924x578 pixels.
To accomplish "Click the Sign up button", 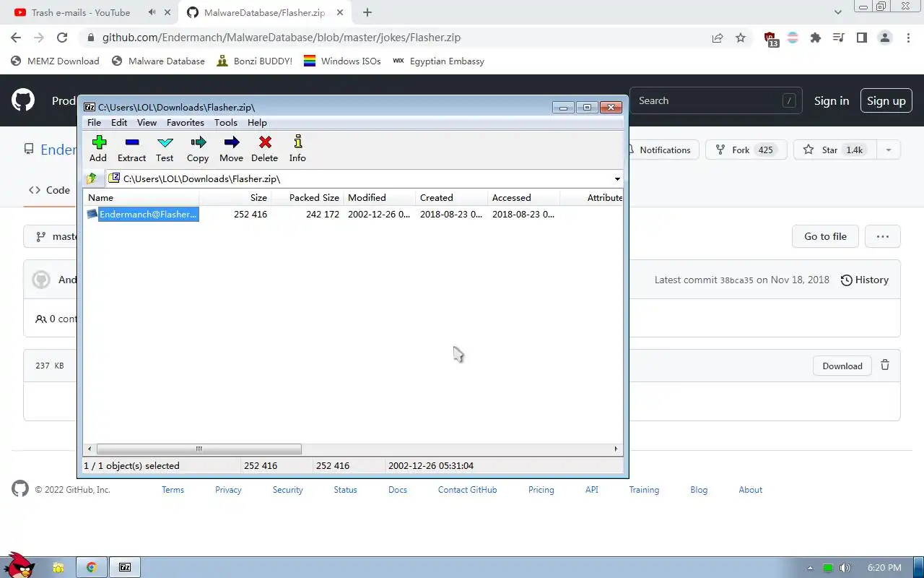I will coord(886,100).
